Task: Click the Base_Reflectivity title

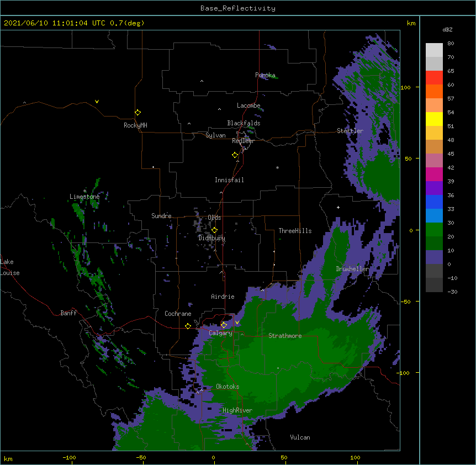Action: coord(238,8)
